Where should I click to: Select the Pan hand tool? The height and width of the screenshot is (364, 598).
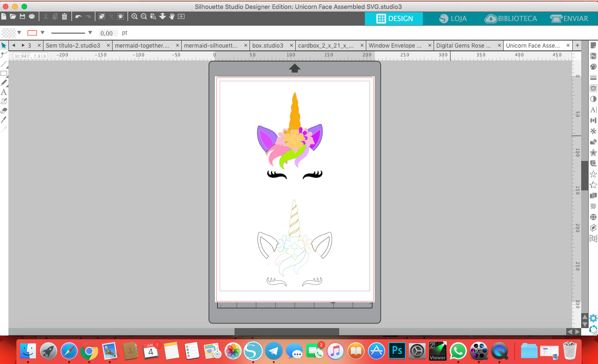click(x=172, y=16)
